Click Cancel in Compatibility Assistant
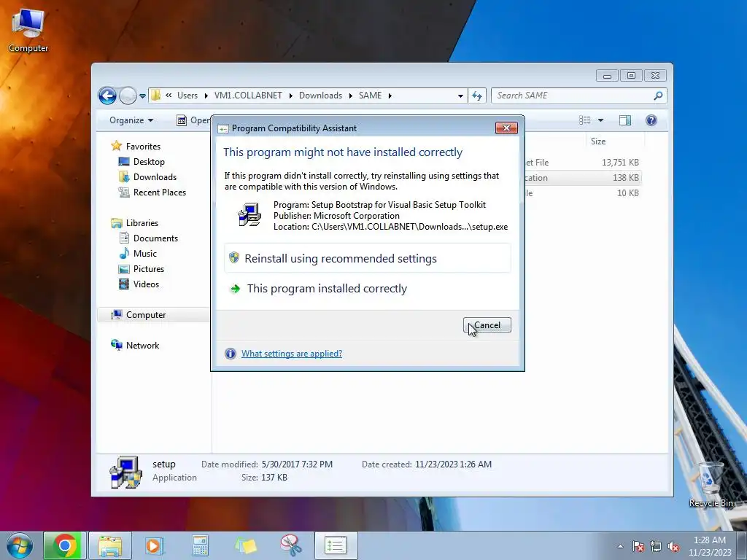 [487, 325]
